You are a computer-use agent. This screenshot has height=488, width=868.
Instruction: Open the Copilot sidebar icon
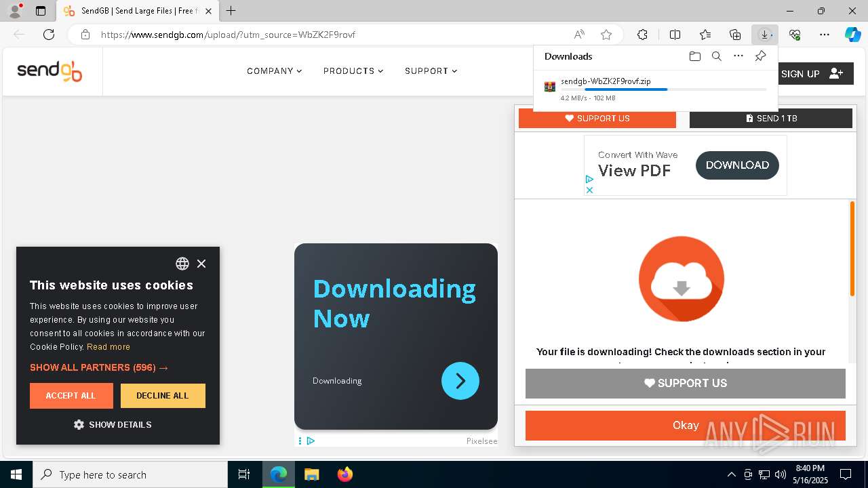click(852, 35)
